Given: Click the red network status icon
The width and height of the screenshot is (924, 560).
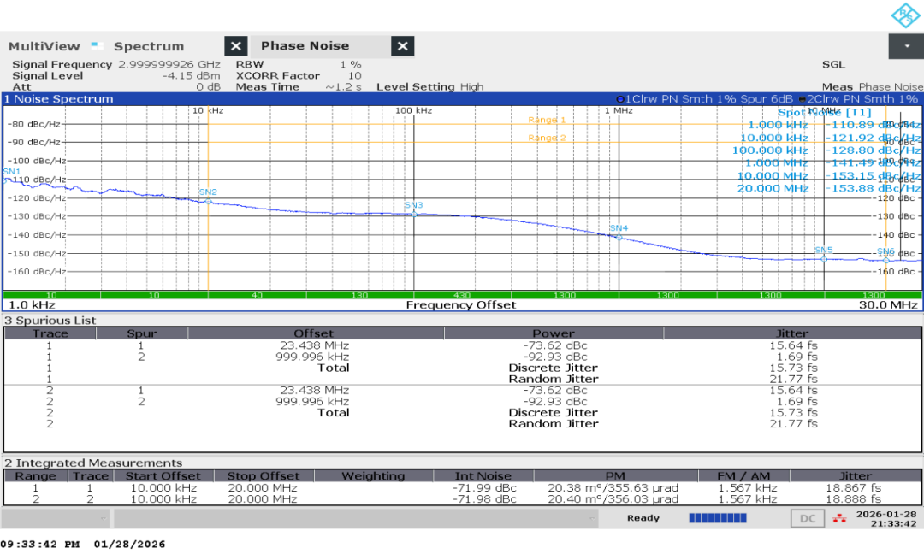Looking at the screenshot, I should click(x=839, y=519).
